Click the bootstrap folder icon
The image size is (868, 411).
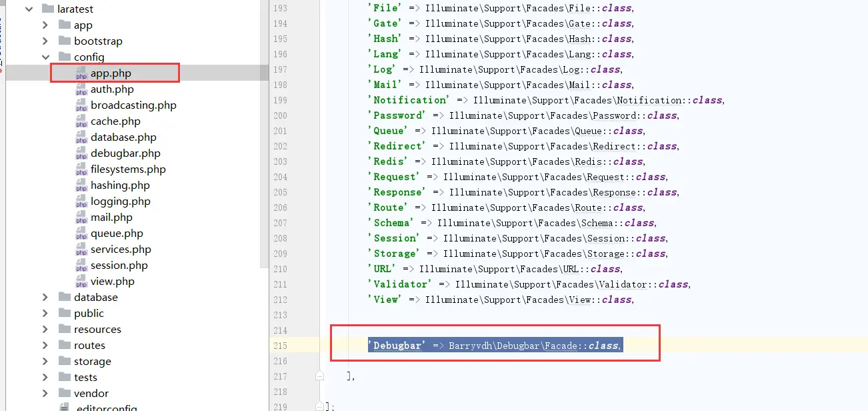(x=64, y=41)
